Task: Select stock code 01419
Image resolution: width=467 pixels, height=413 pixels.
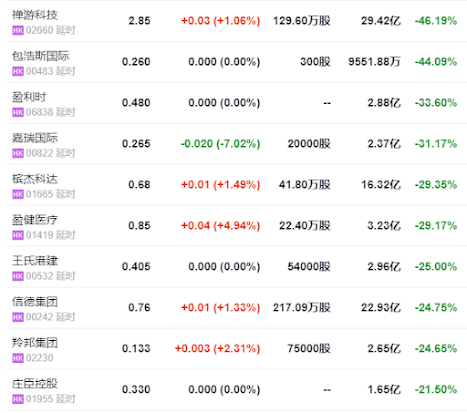Action: pyautogui.click(x=39, y=235)
